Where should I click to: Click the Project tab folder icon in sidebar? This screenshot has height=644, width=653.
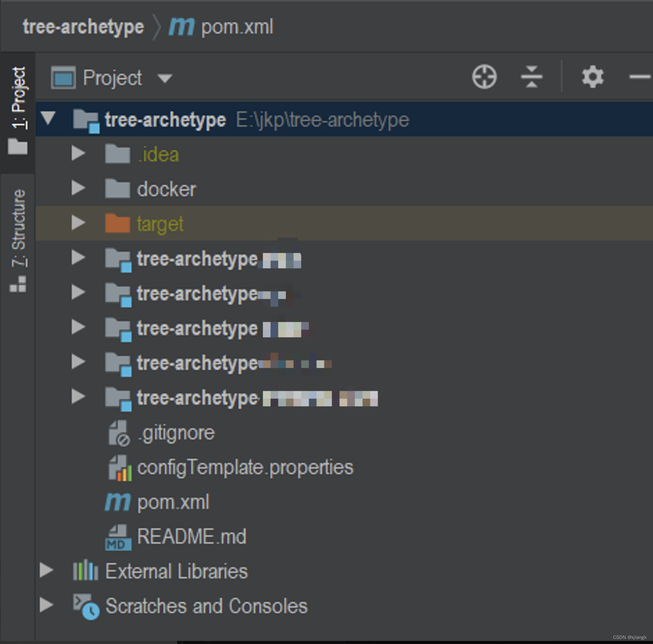point(18,146)
